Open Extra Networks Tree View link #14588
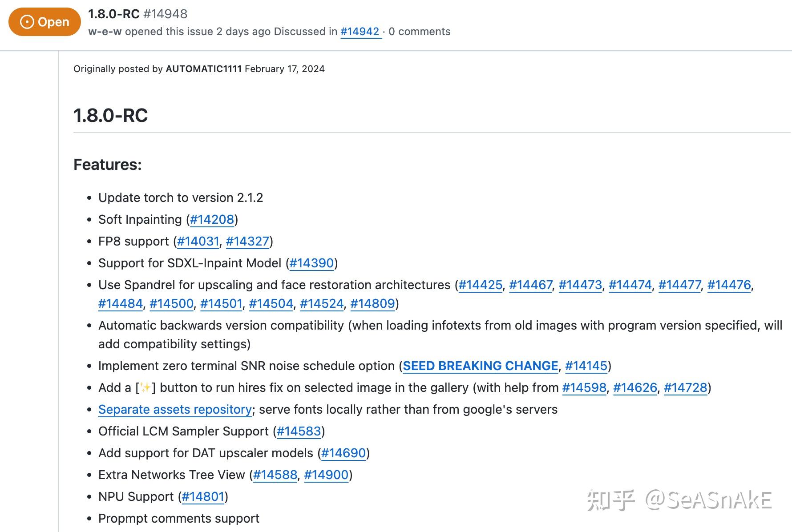Screen dimensions: 792x532 [275, 475]
